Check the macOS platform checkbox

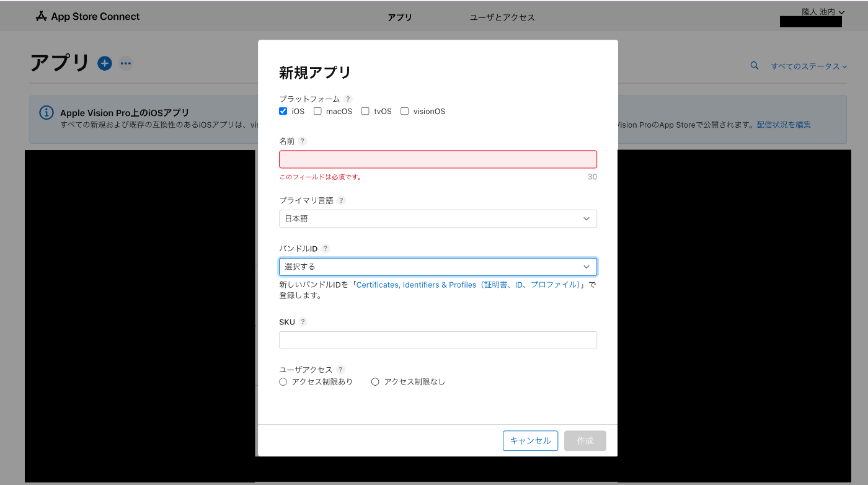(317, 111)
